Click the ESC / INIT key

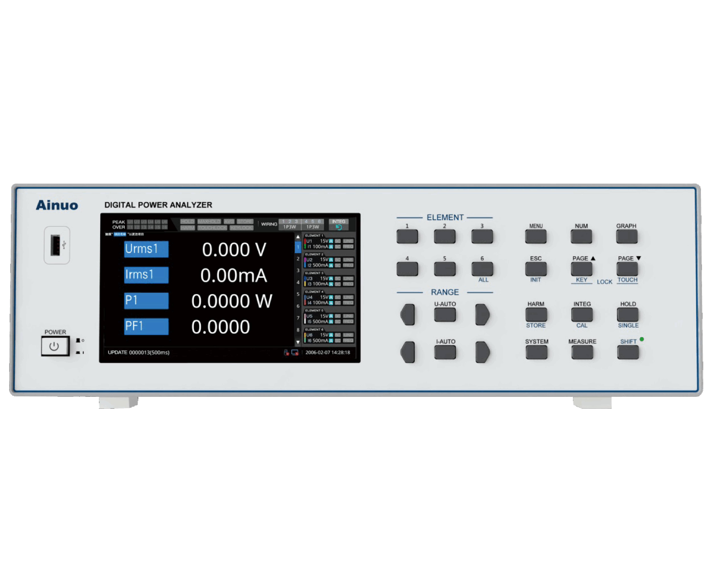coord(536,269)
